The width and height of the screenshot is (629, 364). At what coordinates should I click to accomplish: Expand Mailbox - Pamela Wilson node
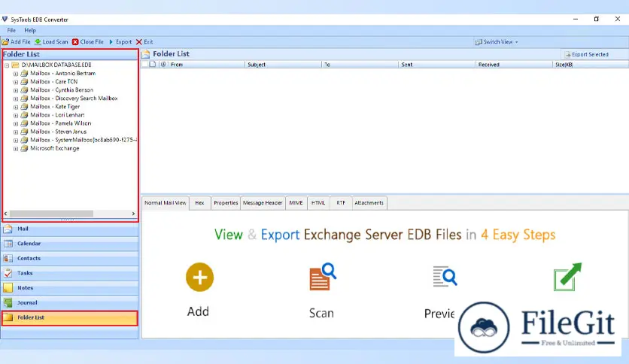point(16,123)
